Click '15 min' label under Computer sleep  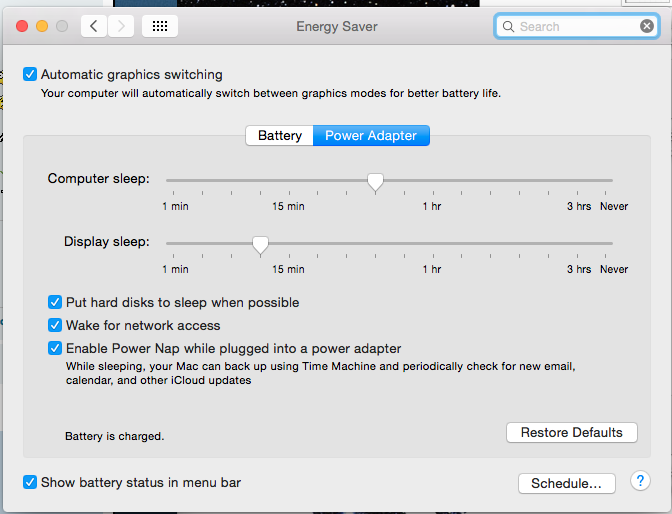tap(288, 206)
